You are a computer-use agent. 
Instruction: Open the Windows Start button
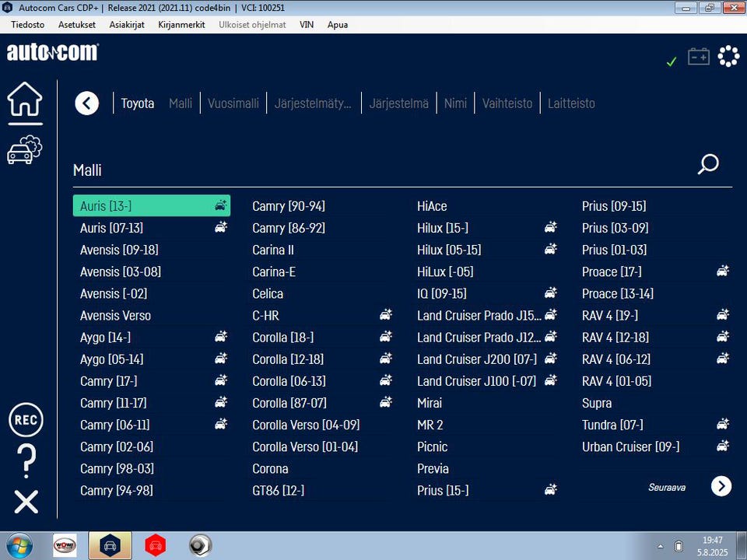click(19, 546)
